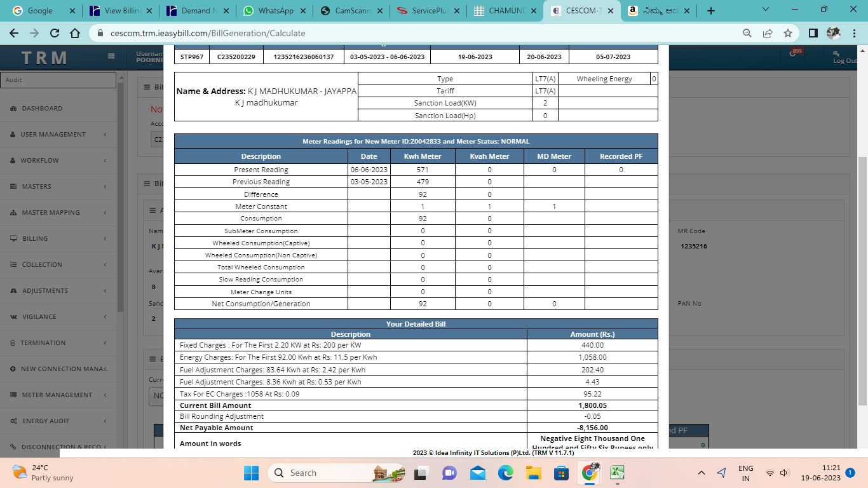
Task: Click the Fixed Charges 440.00 amount
Action: [x=592, y=345]
